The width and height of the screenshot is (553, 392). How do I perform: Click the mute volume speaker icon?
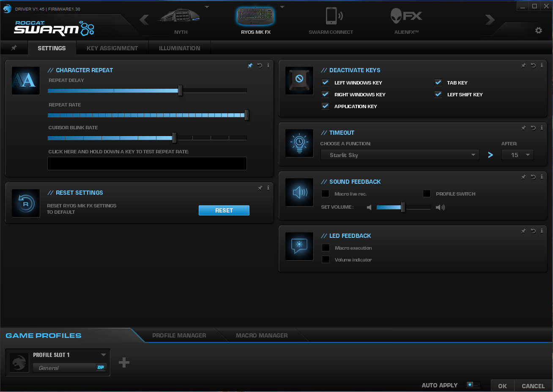tap(369, 207)
